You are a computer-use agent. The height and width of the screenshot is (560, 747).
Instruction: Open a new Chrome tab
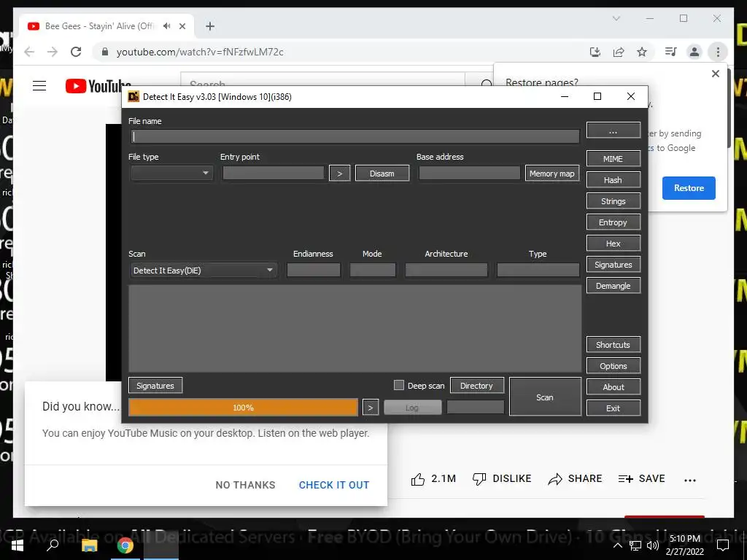click(210, 26)
